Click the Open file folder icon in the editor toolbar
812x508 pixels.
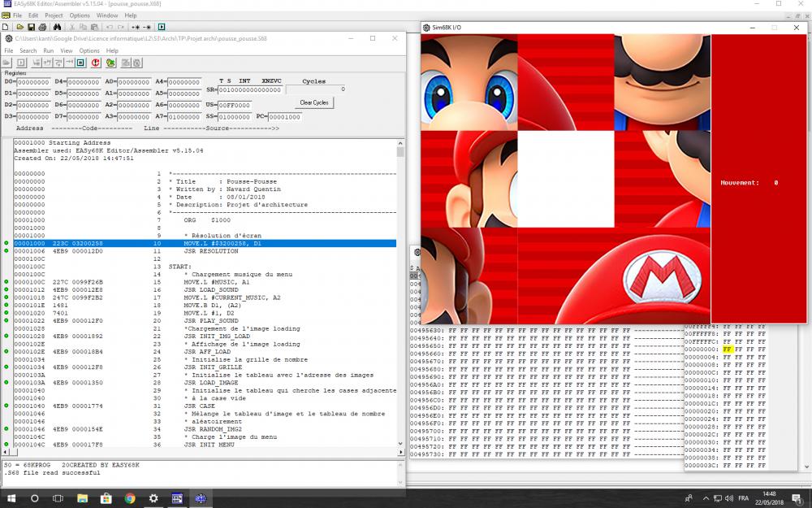pyautogui.click(x=19, y=27)
